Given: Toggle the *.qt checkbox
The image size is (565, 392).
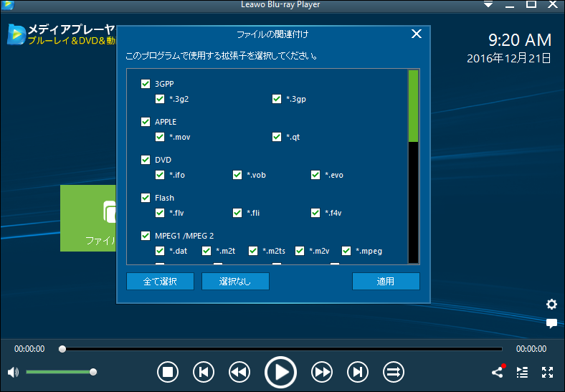Looking at the screenshot, I should click(x=277, y=137).
